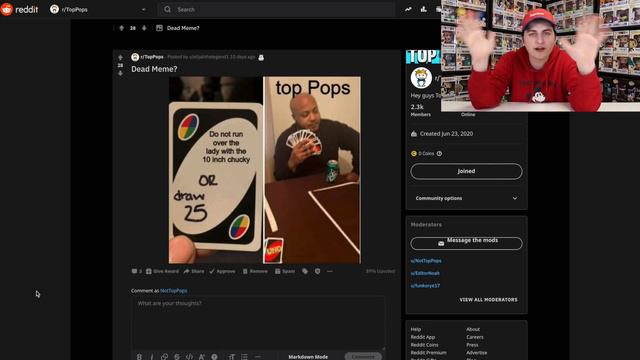640x360 pixels.
Task: Toggle bulleted list formatting
Action: pos(244,357)
